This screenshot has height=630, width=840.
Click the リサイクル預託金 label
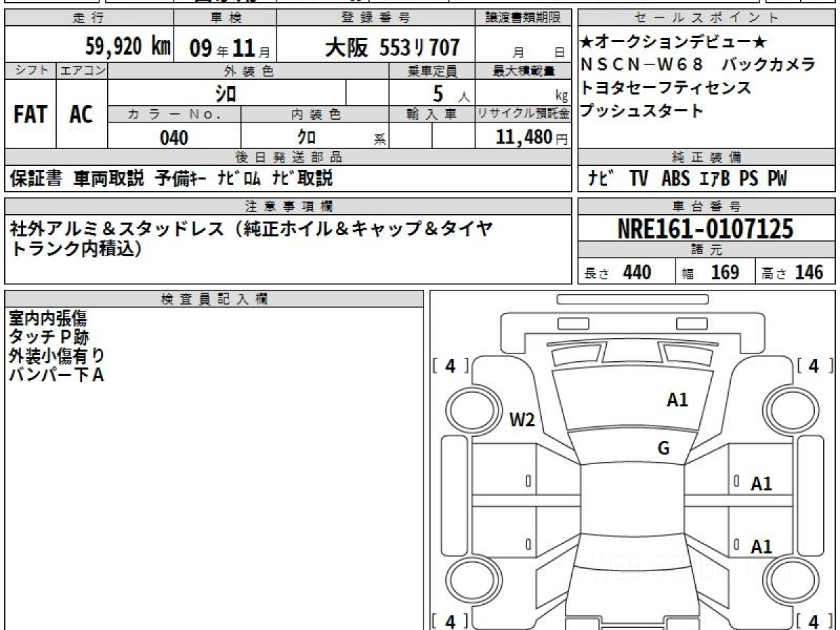pyautogui.click(x=524, y=114)
